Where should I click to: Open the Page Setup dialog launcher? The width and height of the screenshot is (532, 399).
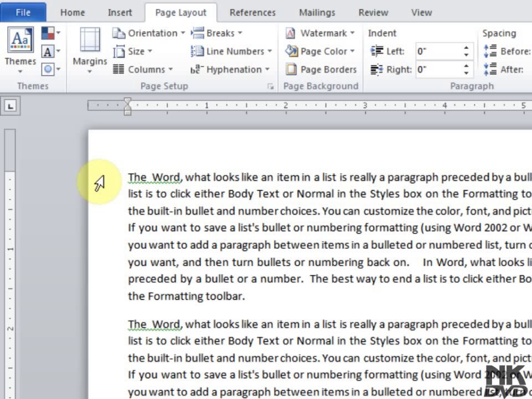coord(270,86)
